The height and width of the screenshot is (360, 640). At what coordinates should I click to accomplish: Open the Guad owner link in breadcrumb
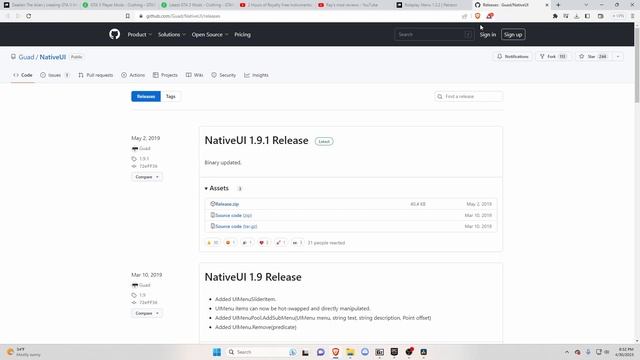[x=26, y=57]
